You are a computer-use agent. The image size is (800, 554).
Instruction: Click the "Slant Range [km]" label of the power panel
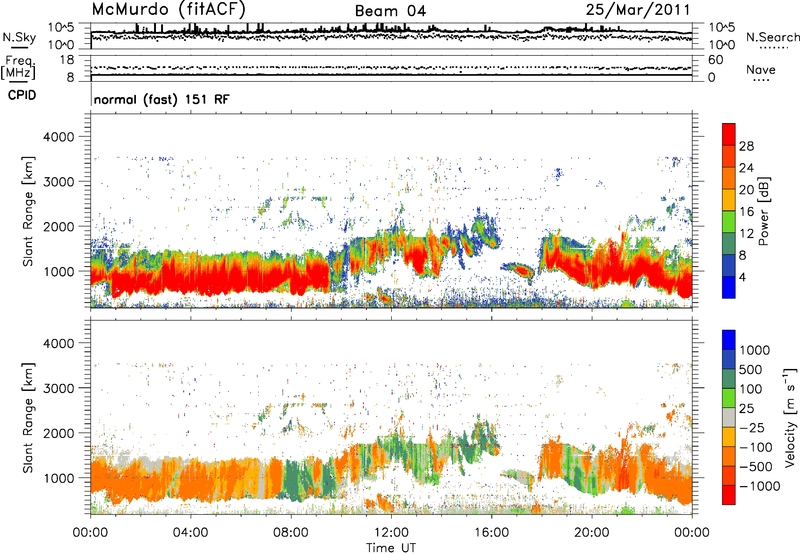[x=28, y=211]
